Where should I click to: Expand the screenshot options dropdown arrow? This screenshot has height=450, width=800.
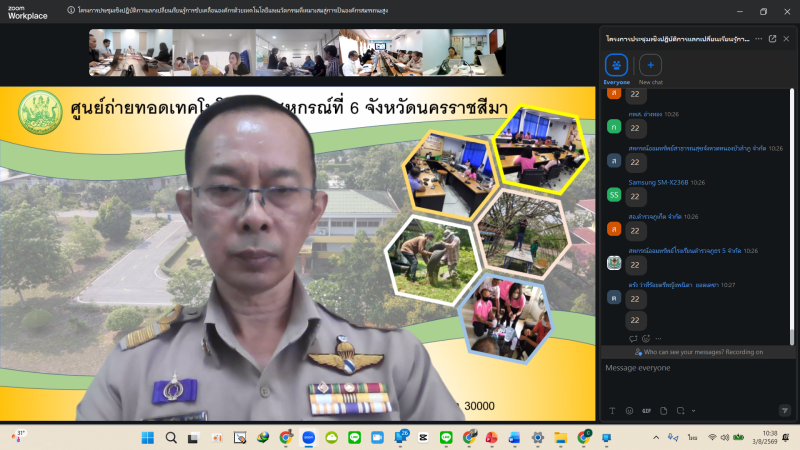[x=693, y=411]
